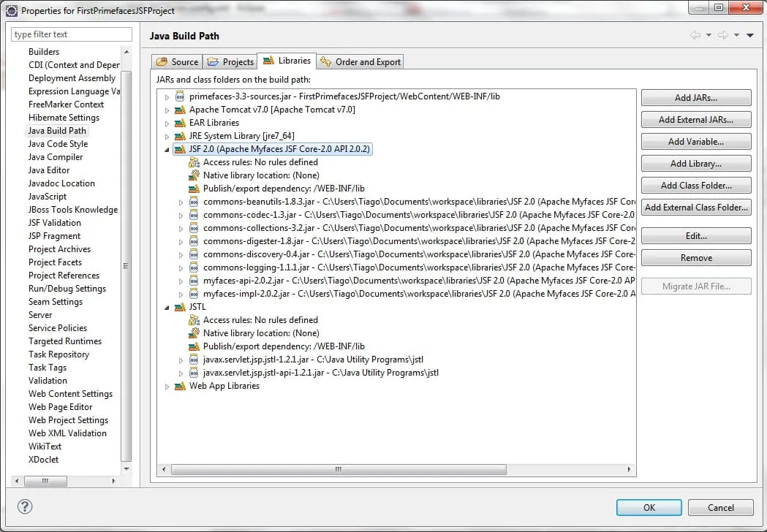Click the Remove button
The image size is (767, 532).
click(695, 258)
